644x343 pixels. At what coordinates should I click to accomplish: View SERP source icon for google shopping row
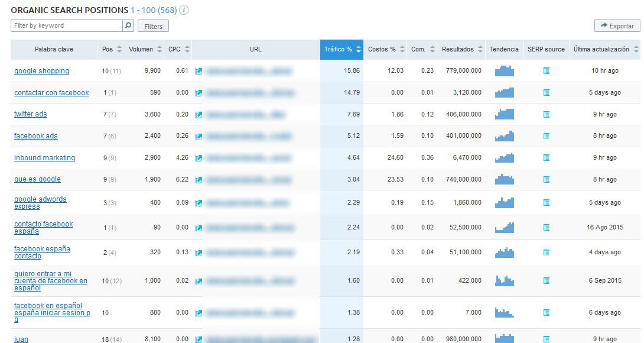pos(547,71)
